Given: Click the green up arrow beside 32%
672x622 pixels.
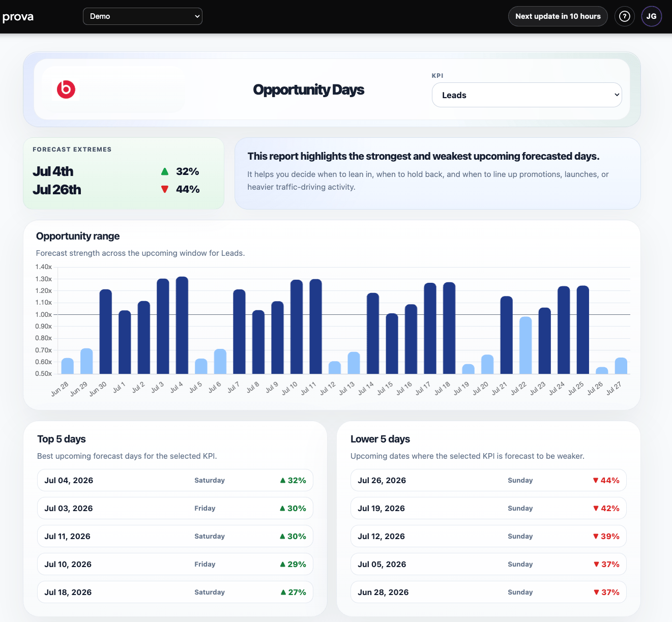Looking at the screenshot, I should click(x=165, y=171).
